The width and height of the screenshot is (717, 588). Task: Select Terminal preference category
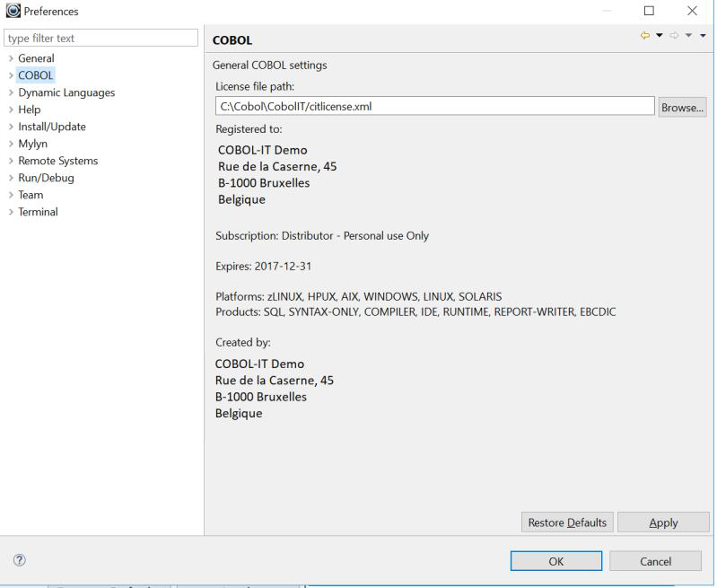click(38, 212)
